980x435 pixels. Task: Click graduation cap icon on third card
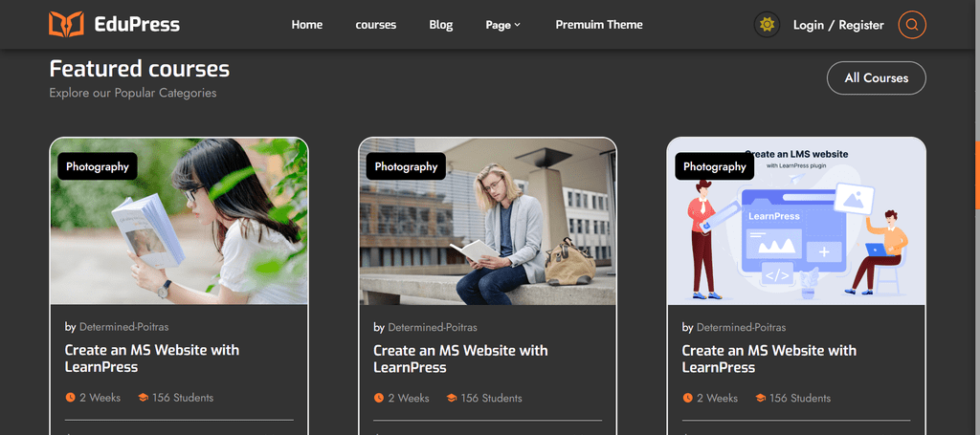coord(760,398)
